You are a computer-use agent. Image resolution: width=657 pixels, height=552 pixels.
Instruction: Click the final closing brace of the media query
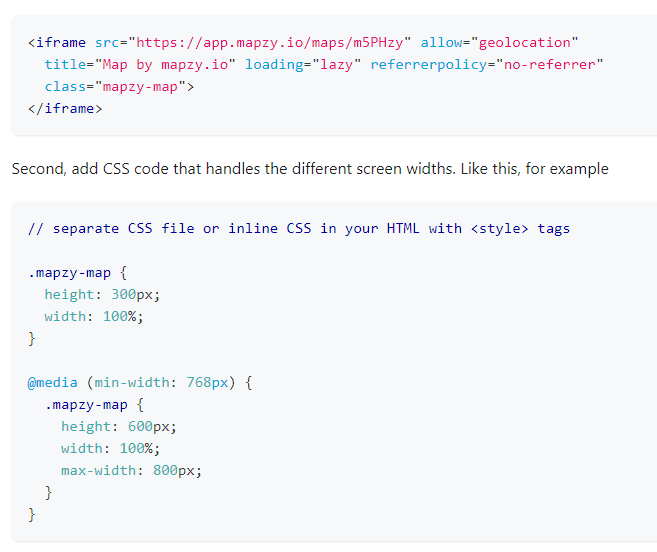pyautogui.click(x=32, y=514)
